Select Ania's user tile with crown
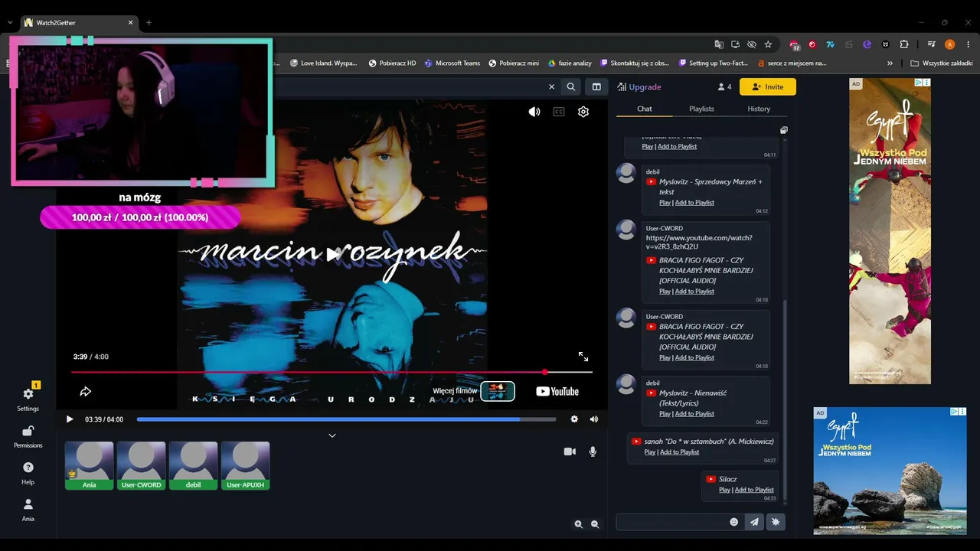 (89, 465)
